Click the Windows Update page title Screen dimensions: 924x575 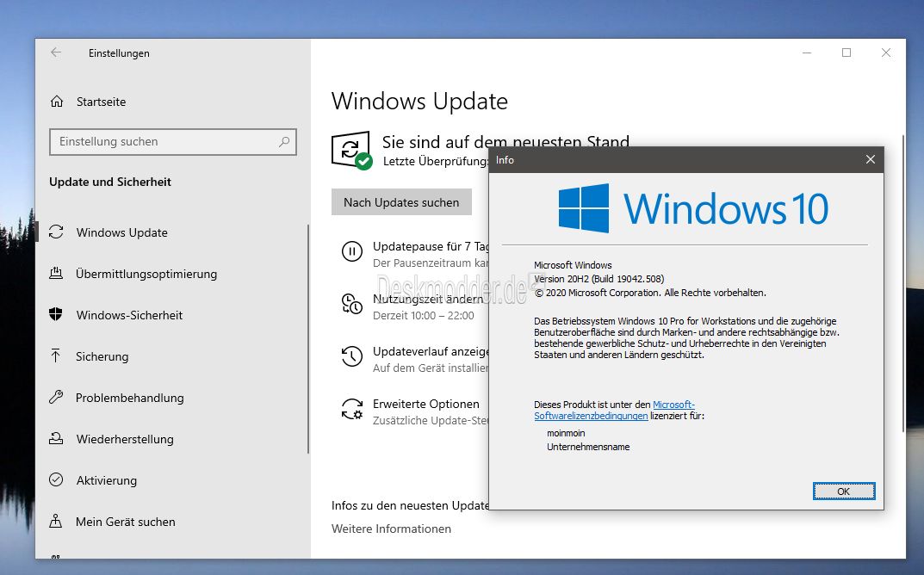pyautogui.click(x=419, y=101)
